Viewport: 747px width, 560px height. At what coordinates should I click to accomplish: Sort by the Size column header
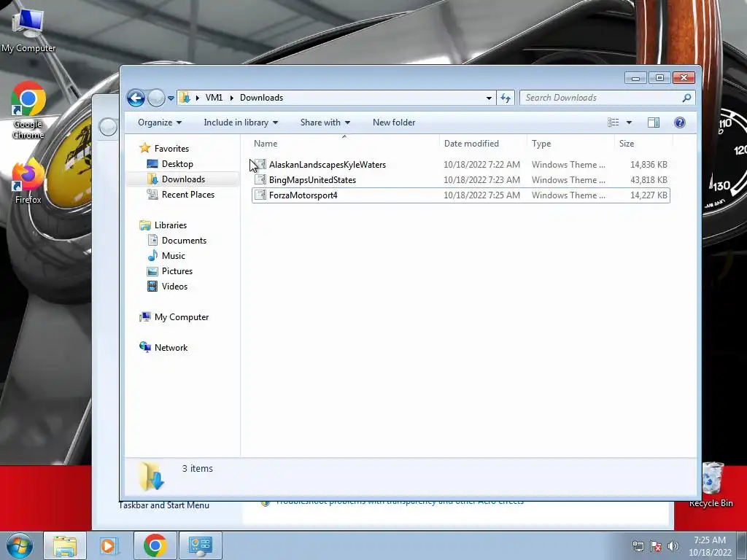643,144
